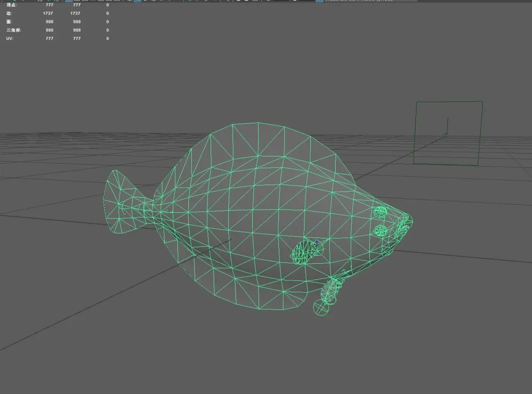Click the 三角形: label in the poly count HUD
Screen dimensions: 532x394
(x=14, y=30)
